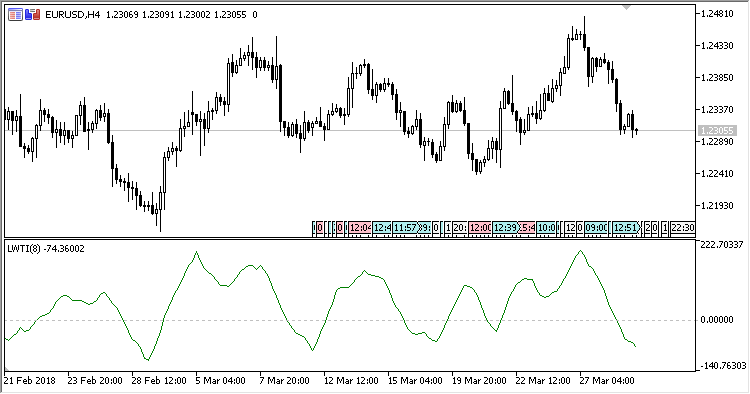This screenshot has height=394, width=750.
Task: Click the chart shift triangle marker
Action: 626,7
